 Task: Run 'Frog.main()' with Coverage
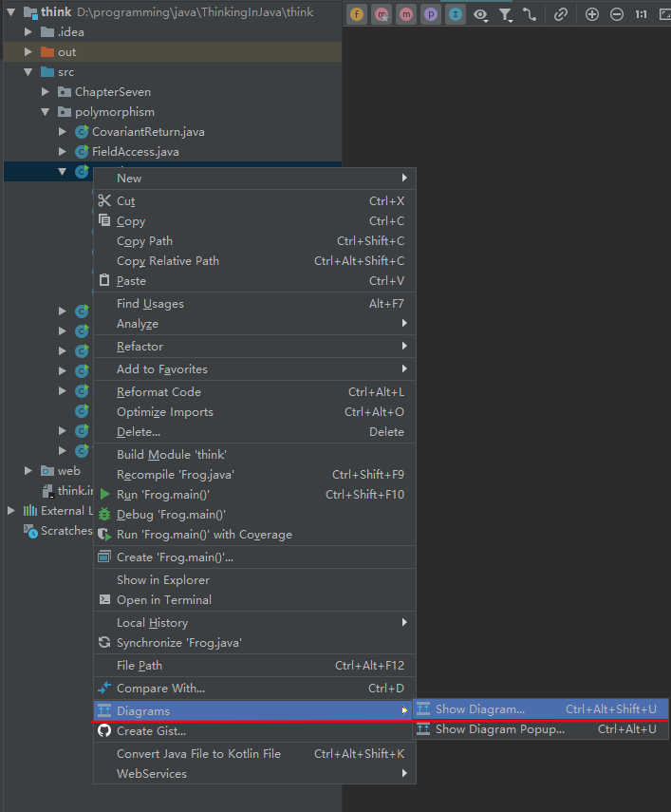[254, 535]
